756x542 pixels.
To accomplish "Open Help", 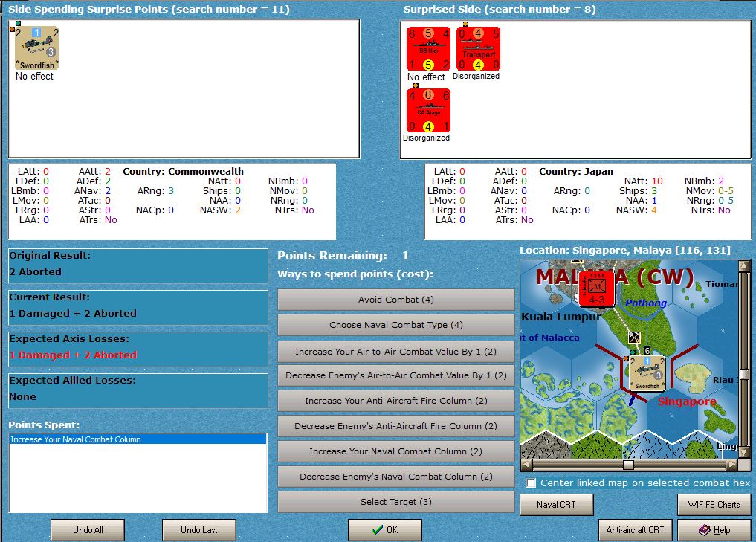I will point(714,530).
